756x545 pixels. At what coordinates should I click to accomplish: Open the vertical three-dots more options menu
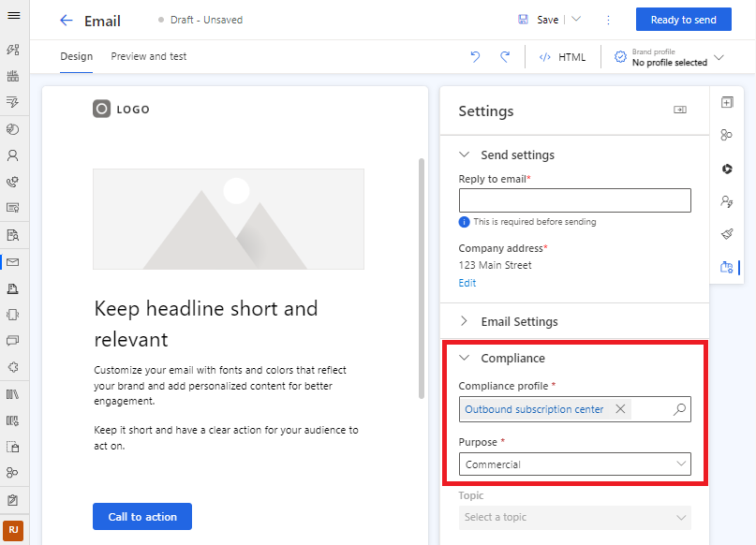(x=608, y=20)
